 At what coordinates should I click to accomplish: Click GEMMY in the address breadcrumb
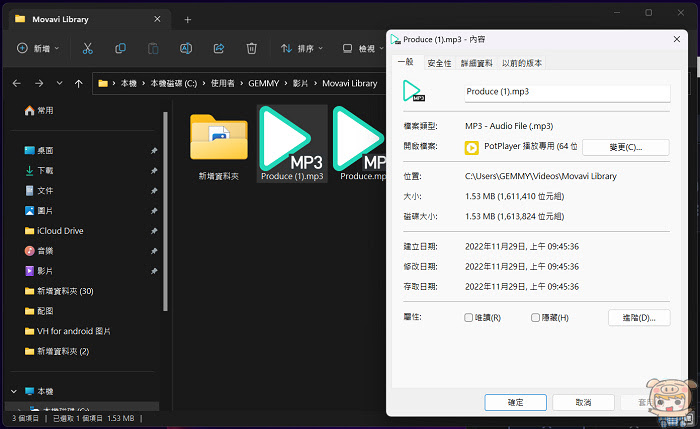pos(263,83)
